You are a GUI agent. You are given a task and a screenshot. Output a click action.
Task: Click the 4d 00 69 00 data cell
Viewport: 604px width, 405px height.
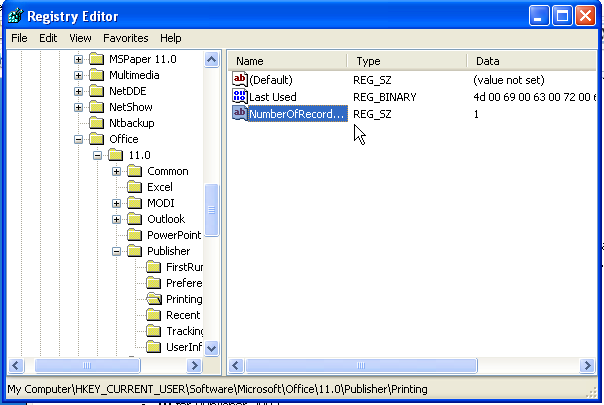535,97
